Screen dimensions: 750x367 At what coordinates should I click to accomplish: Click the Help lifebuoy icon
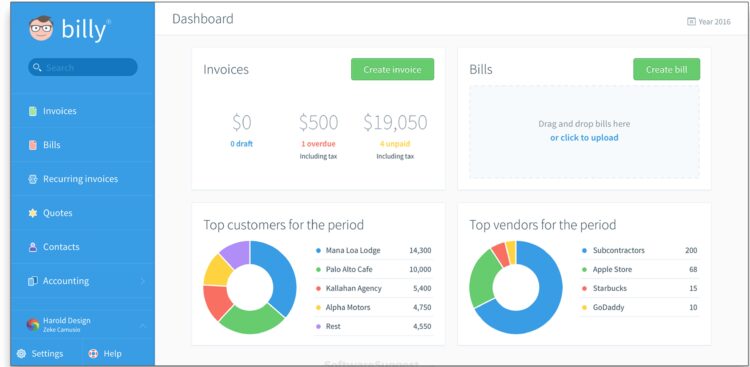click(x=93, y=354)
